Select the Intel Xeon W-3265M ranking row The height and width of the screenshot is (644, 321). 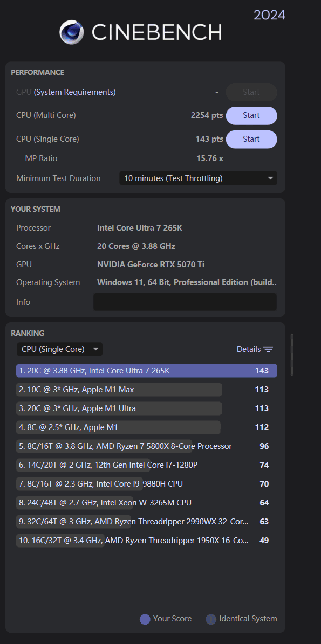click(x=147, y=503)
